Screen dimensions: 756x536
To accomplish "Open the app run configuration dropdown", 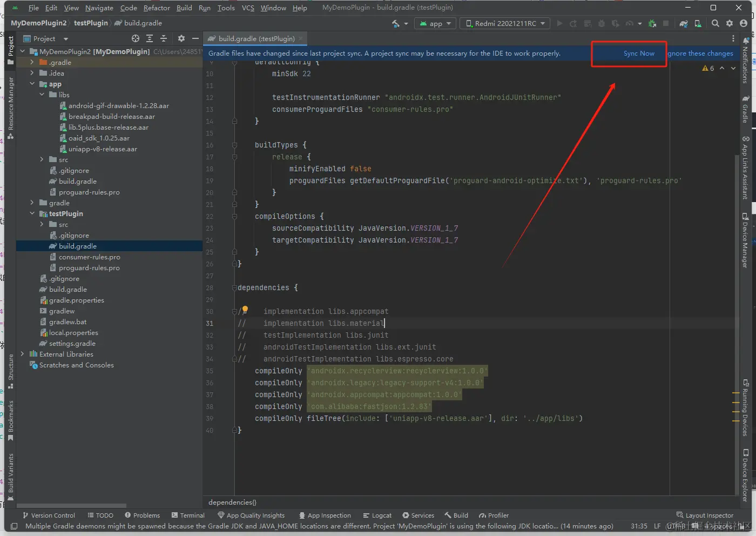I will (436, 23).
